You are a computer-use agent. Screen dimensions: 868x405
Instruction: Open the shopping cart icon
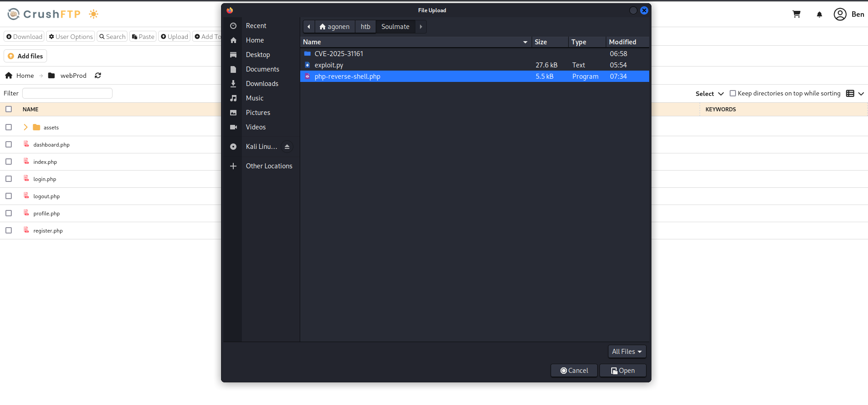tap(797, 14)
